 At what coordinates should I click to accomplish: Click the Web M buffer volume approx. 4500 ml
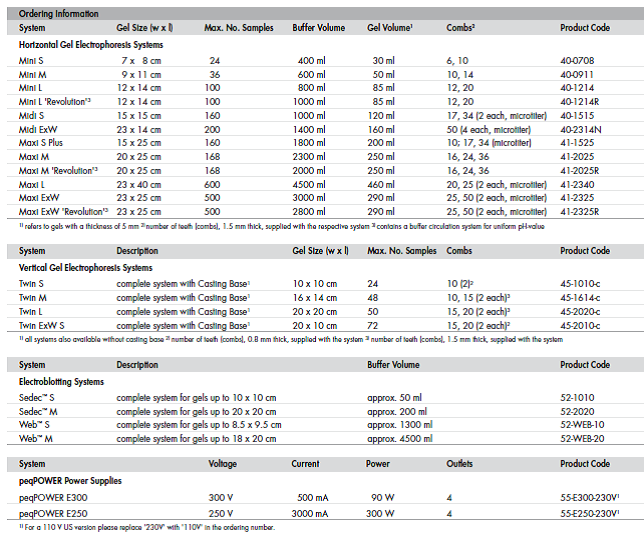(400, 439)
